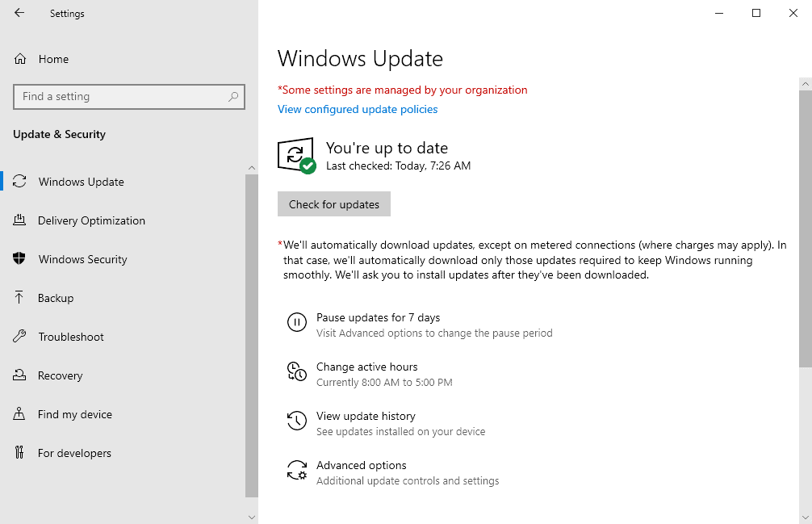Click the Change active hours clock icon
The height and width of the screenshot is (524, 812).
pyautogui.click(x=297, y=371)
